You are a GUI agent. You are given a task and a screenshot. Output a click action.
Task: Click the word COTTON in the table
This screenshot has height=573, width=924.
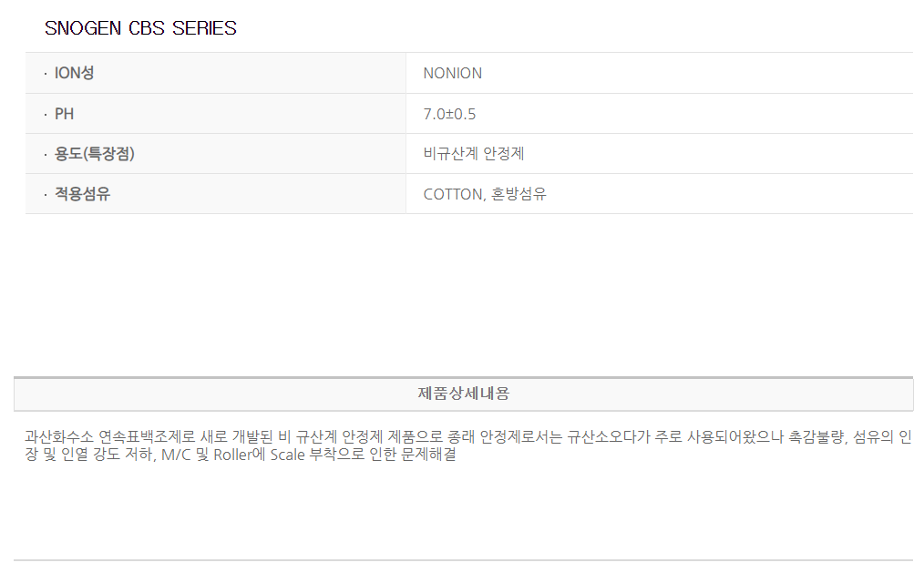coord(453,194)
